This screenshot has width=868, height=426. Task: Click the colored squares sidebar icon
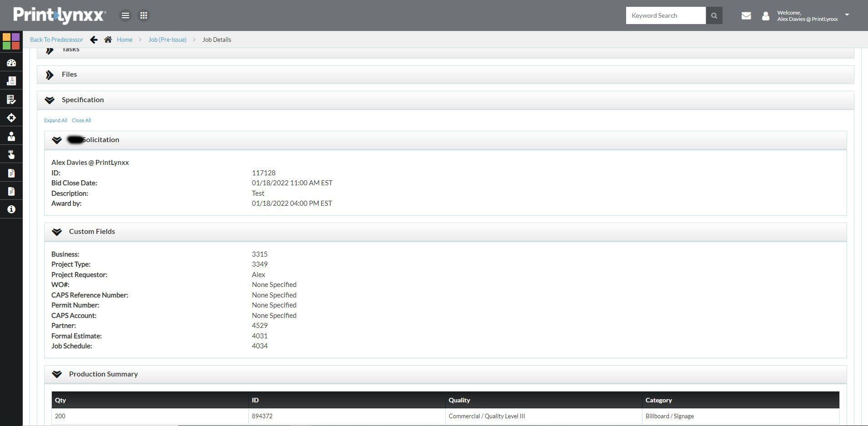click(11, 41)
